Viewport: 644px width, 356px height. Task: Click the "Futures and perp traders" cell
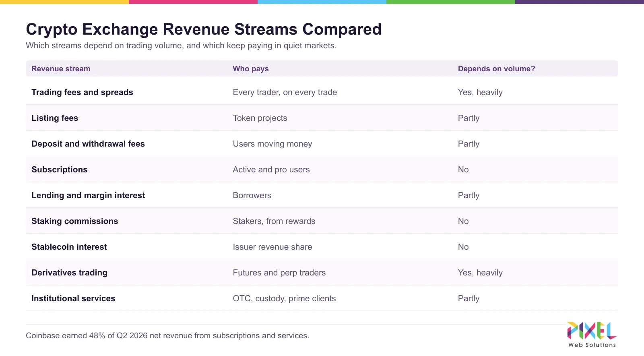[279, 273]
